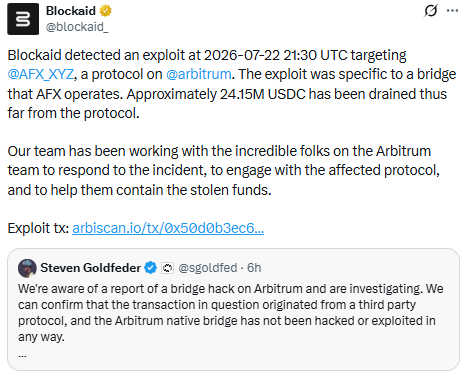Open the @arbitrum mention link

point(198,74)
